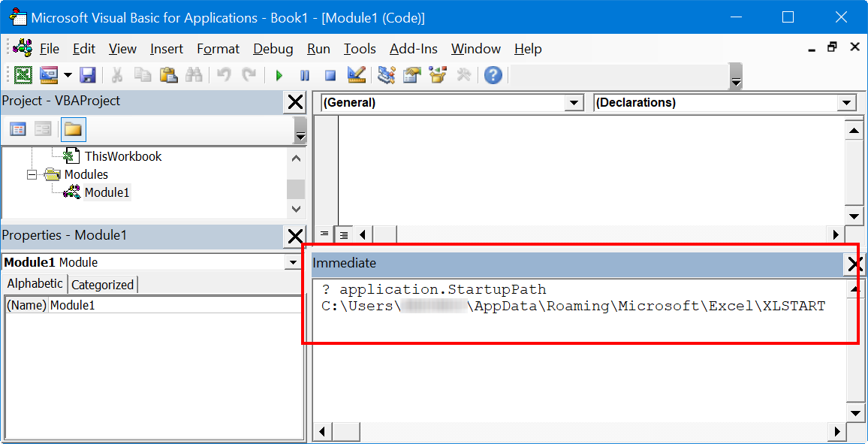Switch to Procedure View button
The width and height of the screenshot is (868, 444).
click(324, 235)
